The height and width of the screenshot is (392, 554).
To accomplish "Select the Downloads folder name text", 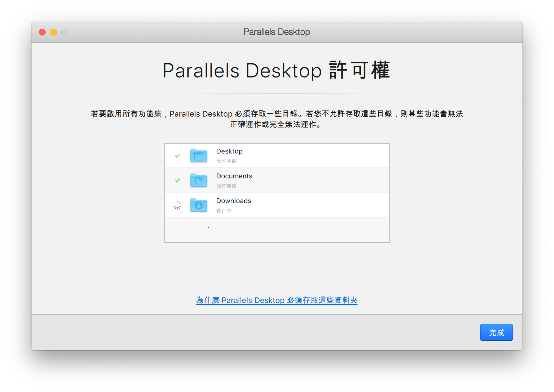I will pos(234,201).
